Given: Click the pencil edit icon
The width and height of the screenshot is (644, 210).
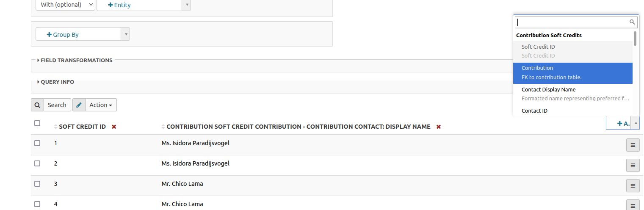Looking at the screenshot, I should point(79,105).
